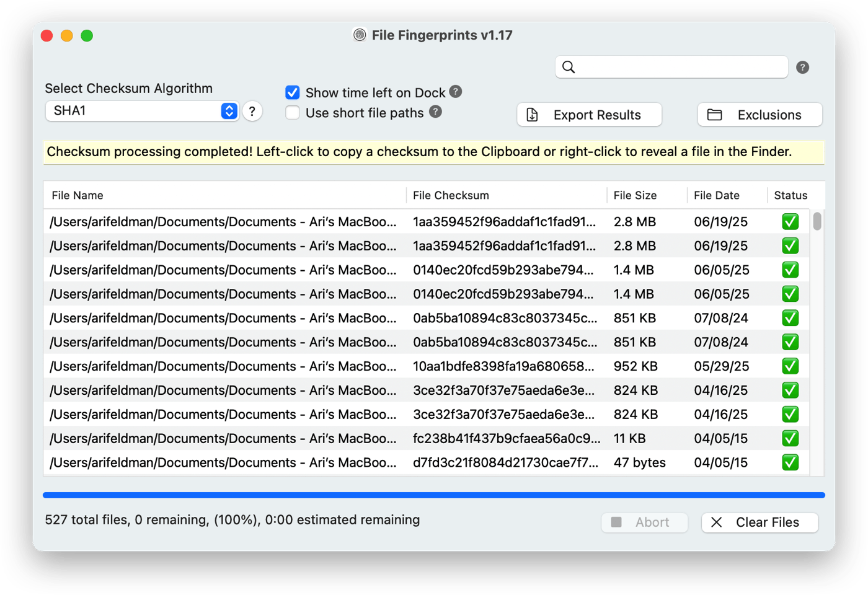Click the X icon on the Clear Files button
Image resolution: width=868 pixels, height=595 pixels.
[x=717, y=522]
